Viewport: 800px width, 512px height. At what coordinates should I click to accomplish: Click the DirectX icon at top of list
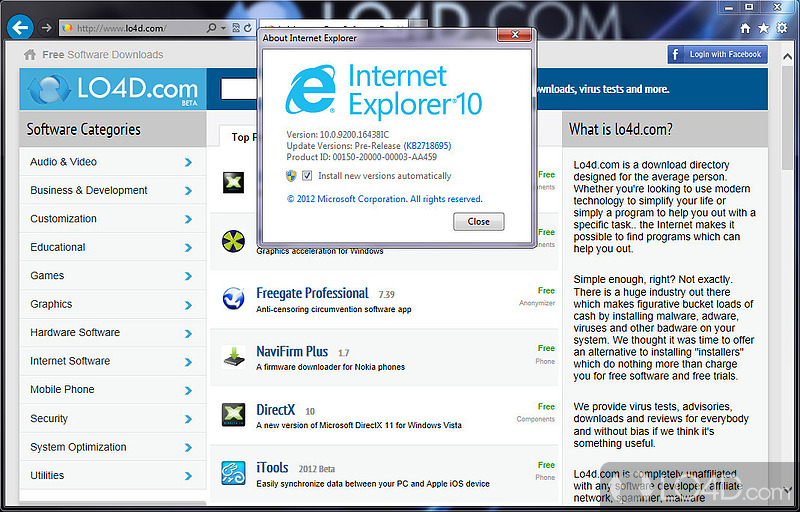click(x=233, y=183)
